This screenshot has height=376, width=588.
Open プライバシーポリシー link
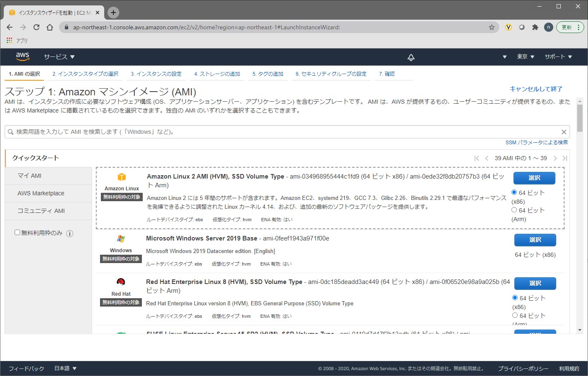(523, 368)
